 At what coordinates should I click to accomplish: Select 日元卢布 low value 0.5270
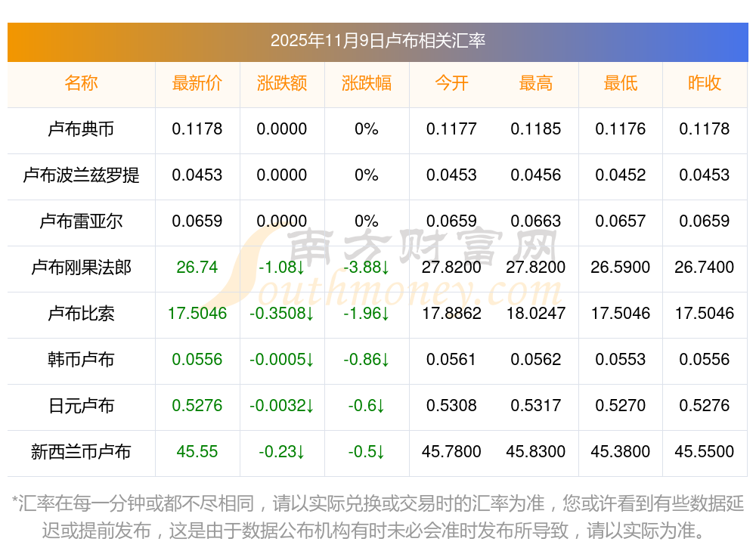point(621,406)
